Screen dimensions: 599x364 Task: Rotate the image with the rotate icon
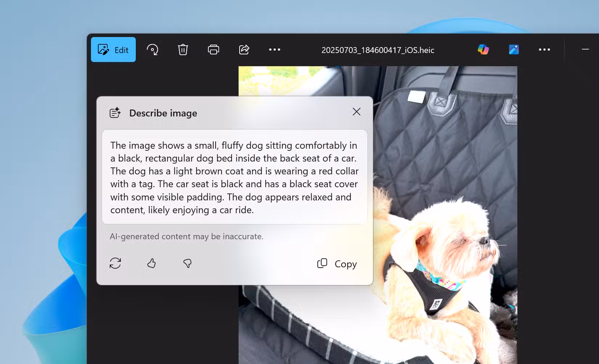pos(152,50)
